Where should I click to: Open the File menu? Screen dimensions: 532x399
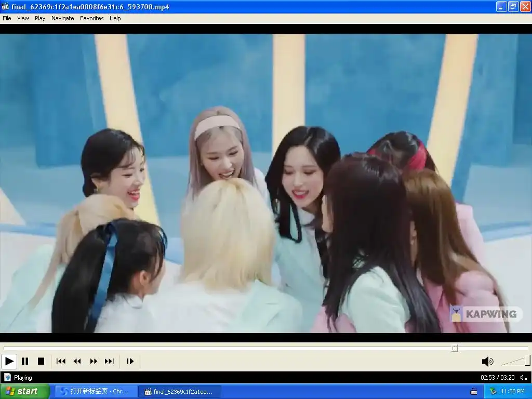(x=7, y=18)
